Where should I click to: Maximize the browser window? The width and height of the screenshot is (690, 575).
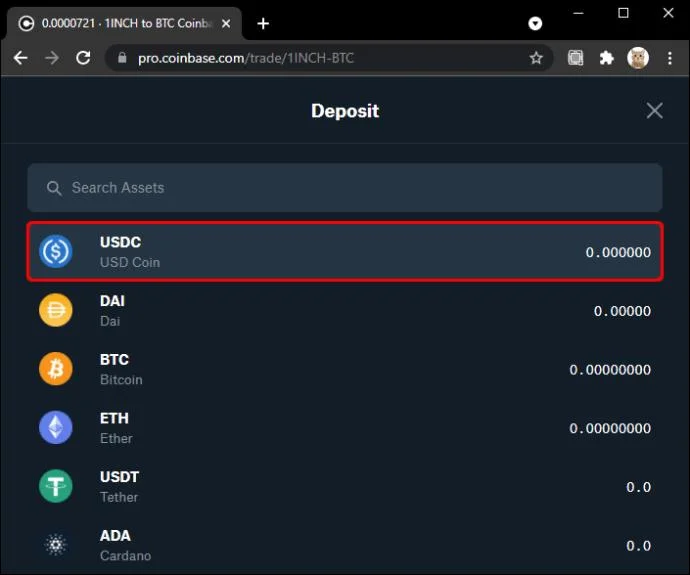(623, 13)
